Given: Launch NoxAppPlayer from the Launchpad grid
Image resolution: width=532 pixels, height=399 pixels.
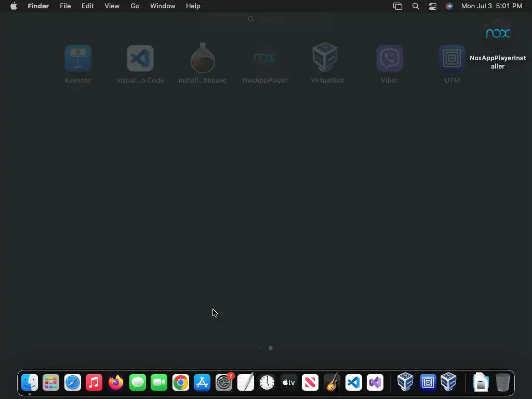Looking at the screenshot, I should tap(265, 58).
